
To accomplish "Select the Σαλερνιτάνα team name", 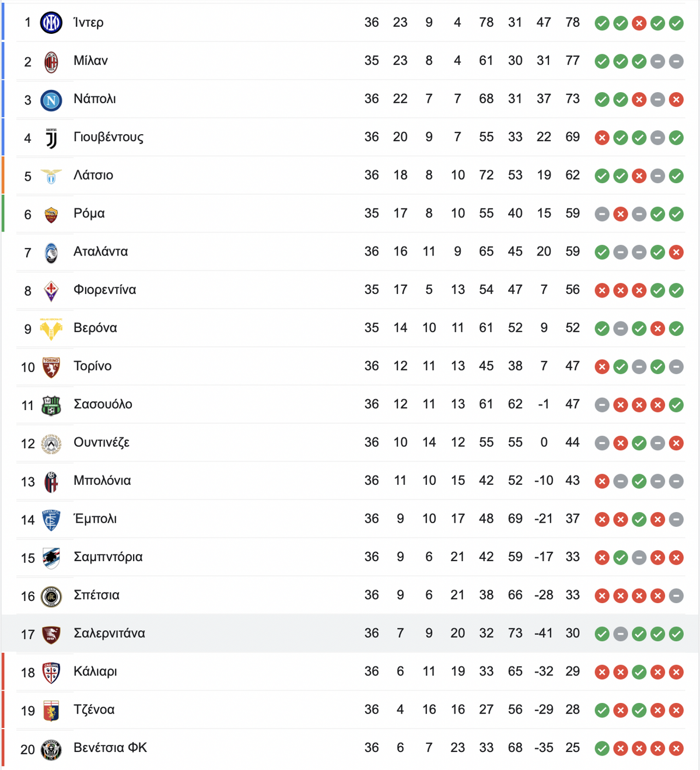I will [x=109, y=633].
